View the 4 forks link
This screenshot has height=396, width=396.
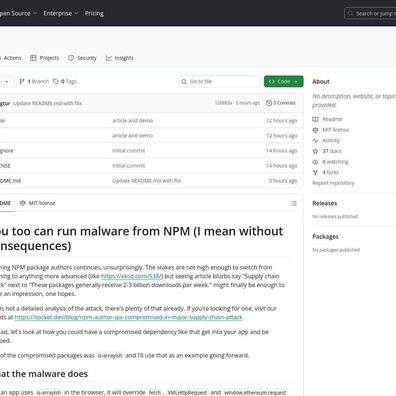pos(330,172)
